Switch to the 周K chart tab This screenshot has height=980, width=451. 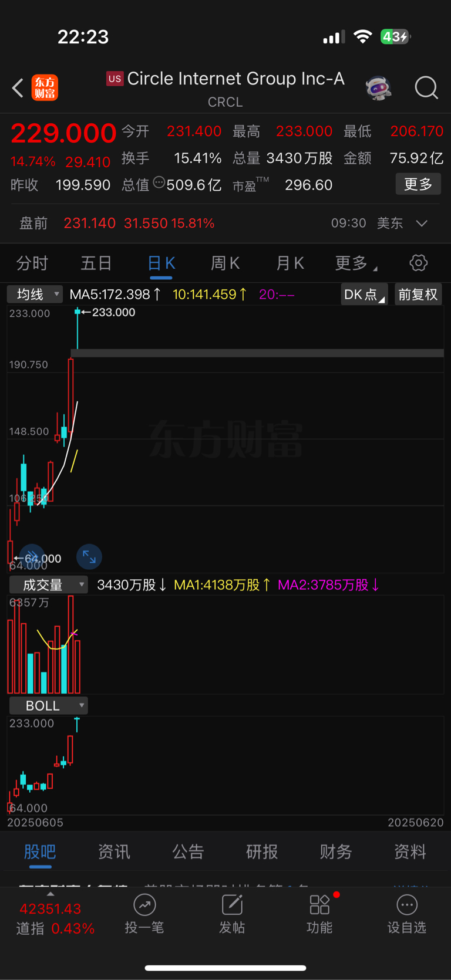(x=225, y=263)
